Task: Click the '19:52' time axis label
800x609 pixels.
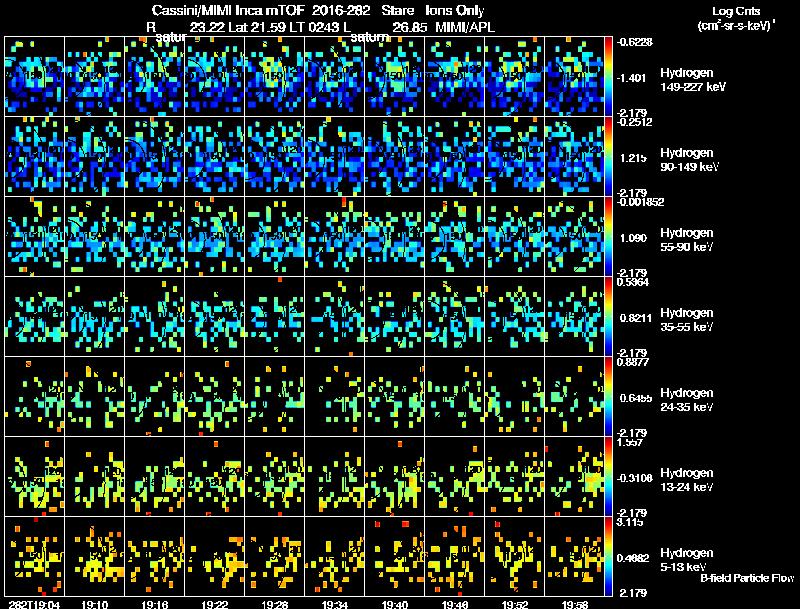Action: (x=515, y=604)
